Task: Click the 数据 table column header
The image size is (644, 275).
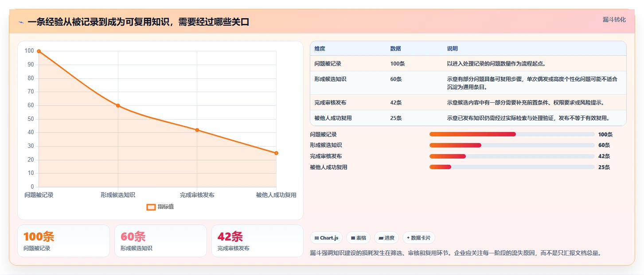Action: coord(395,48)
